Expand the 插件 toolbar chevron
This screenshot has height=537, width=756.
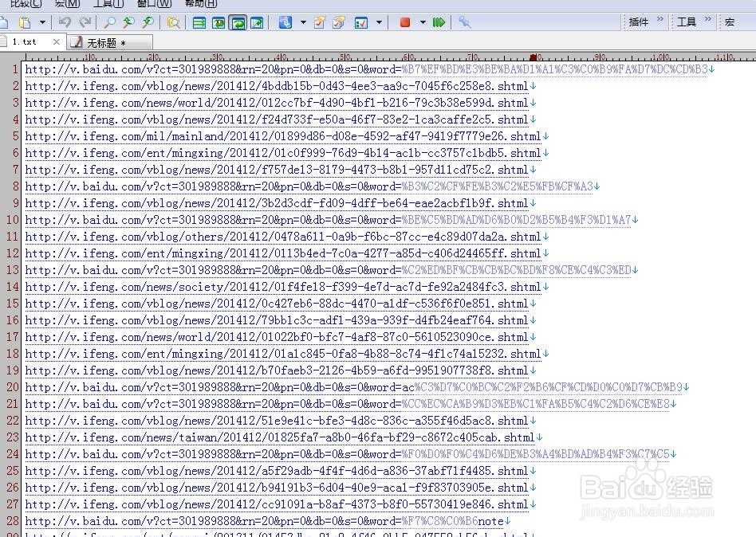(660, 19)
